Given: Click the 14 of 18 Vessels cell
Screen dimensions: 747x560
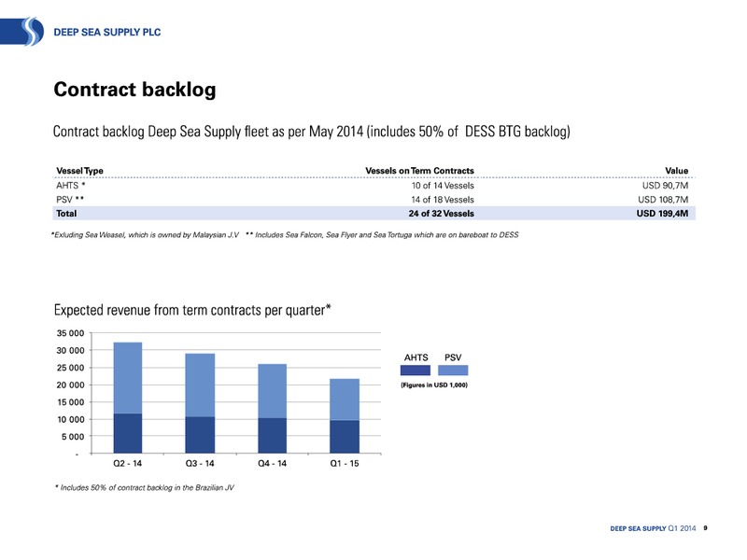Looking at the screenshot, I should pos(443,200).
